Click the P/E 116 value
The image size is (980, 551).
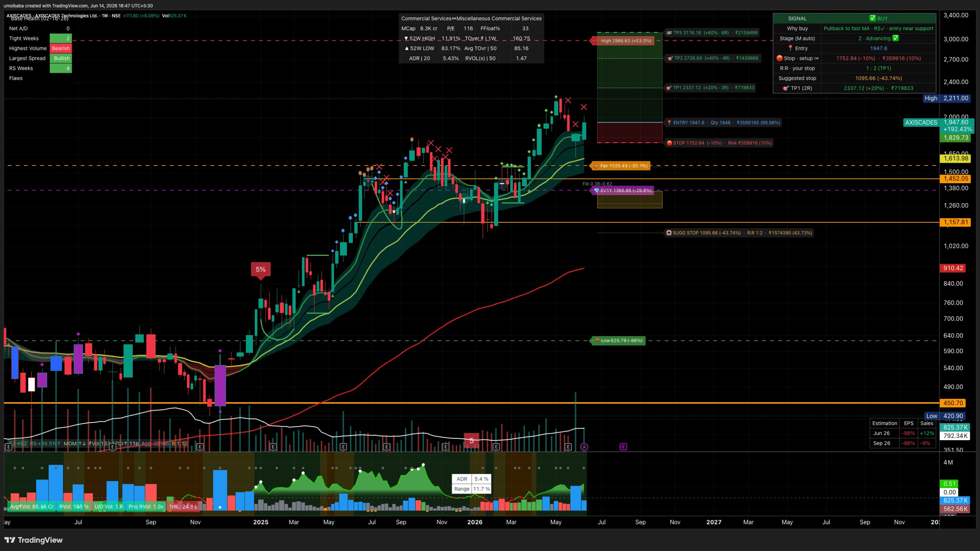pyautogui.click(x=468, y=29)
